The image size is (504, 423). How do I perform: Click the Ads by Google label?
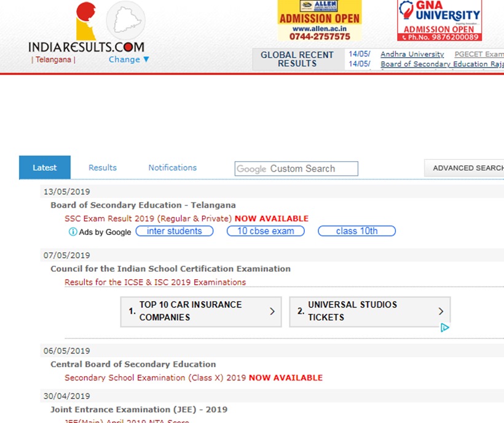pyautogui.click(x=105, y=232)
